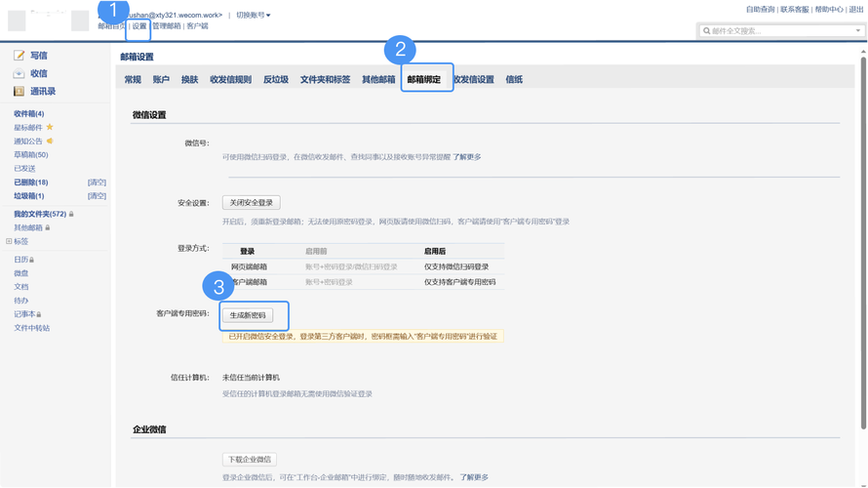
Task: Click into the mail full-text search field
Action: pyautogui.click(x=780, y=31)
